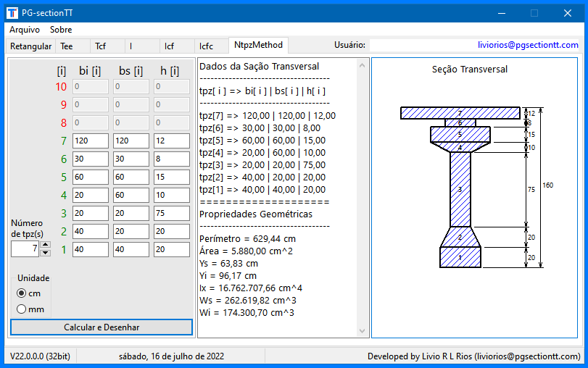This screenshot has height=368, width=588.
Task: Switch to the Icfc tab
Action: [211, 46]
